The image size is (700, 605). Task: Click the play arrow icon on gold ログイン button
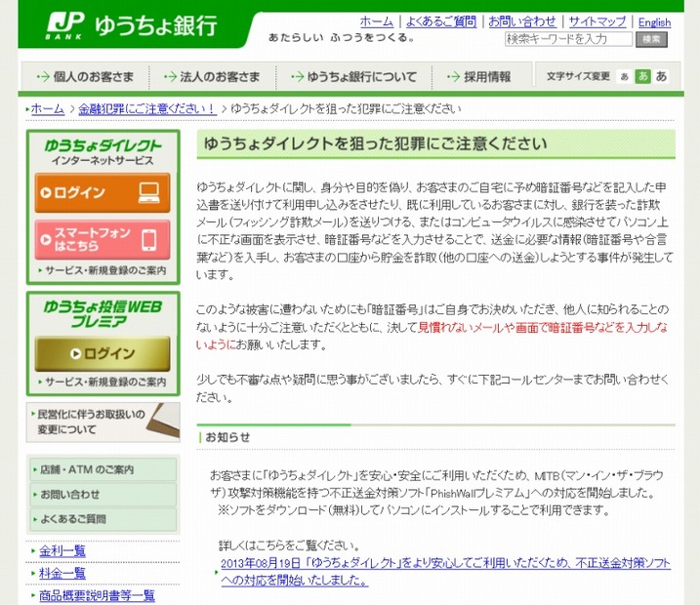click(x=75, y=354)
